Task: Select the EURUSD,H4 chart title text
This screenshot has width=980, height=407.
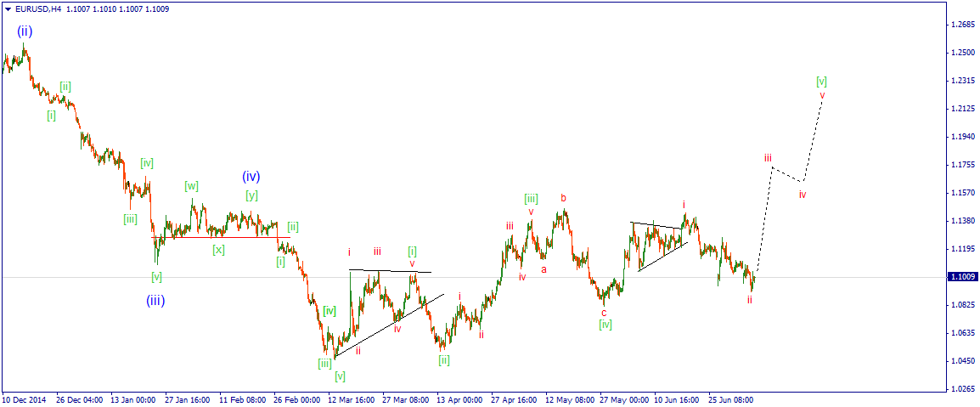Action: (x=35, y=9)
